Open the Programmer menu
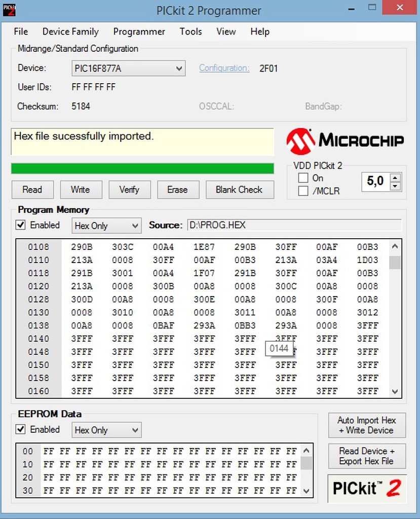Image resolution: width=420 pixels, height=519 pixels. tap(139, 31)
